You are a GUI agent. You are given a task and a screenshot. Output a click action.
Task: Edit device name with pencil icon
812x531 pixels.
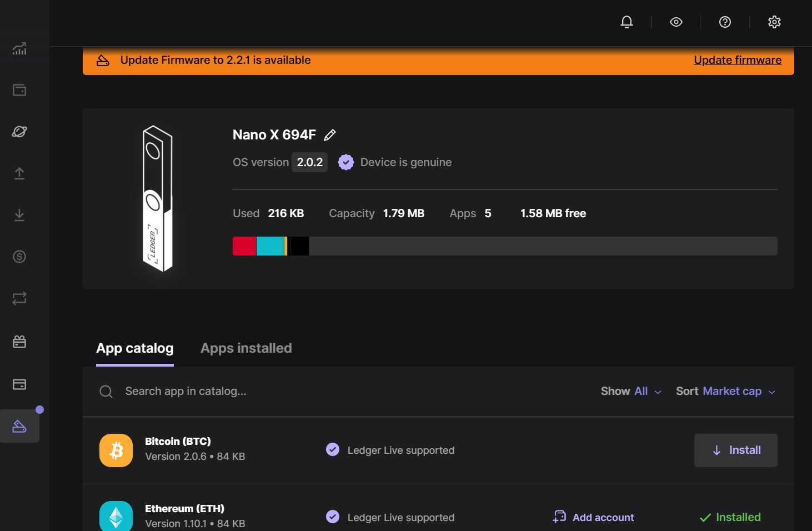click(x=330, y=135)
